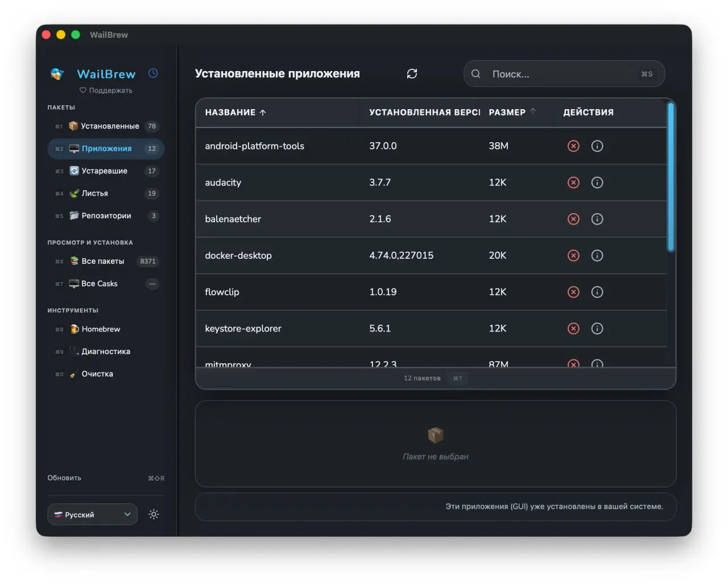
Task: Click the flowclip name cell
Action: (x=222, y=292)
